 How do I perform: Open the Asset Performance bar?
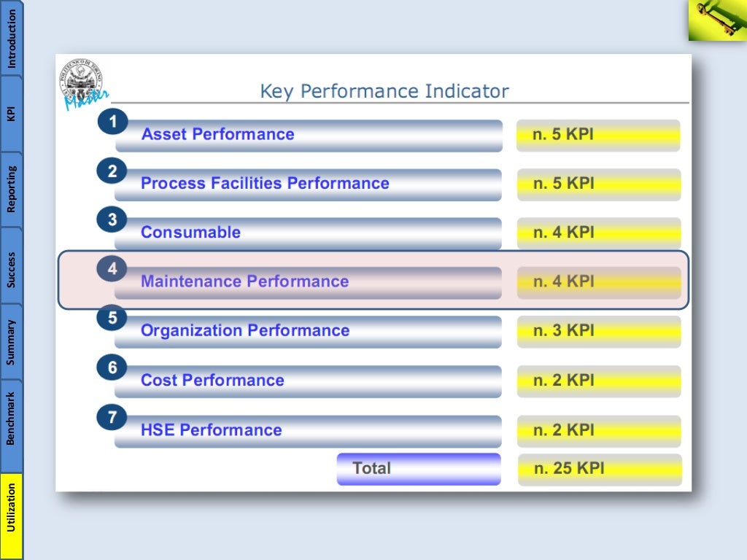309,136
